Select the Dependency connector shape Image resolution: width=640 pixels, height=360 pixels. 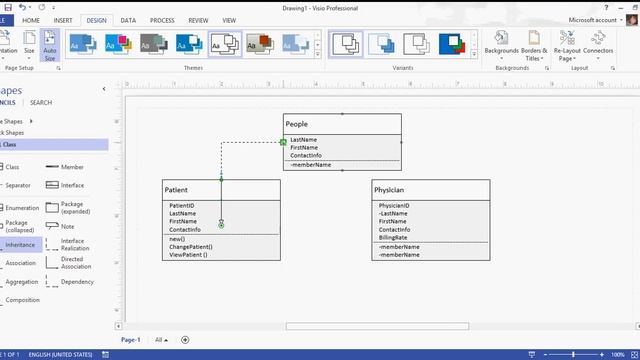pyautogui.click(x=70, y=282)
